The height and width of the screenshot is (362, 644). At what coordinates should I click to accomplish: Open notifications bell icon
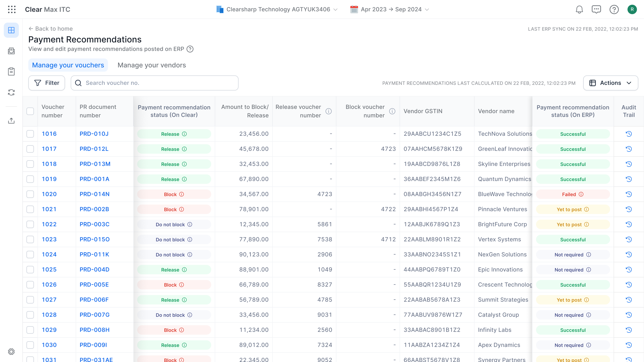[579, 9]
